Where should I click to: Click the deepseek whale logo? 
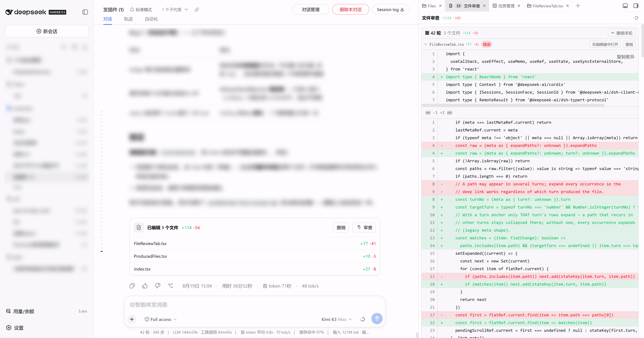[9, 12]
